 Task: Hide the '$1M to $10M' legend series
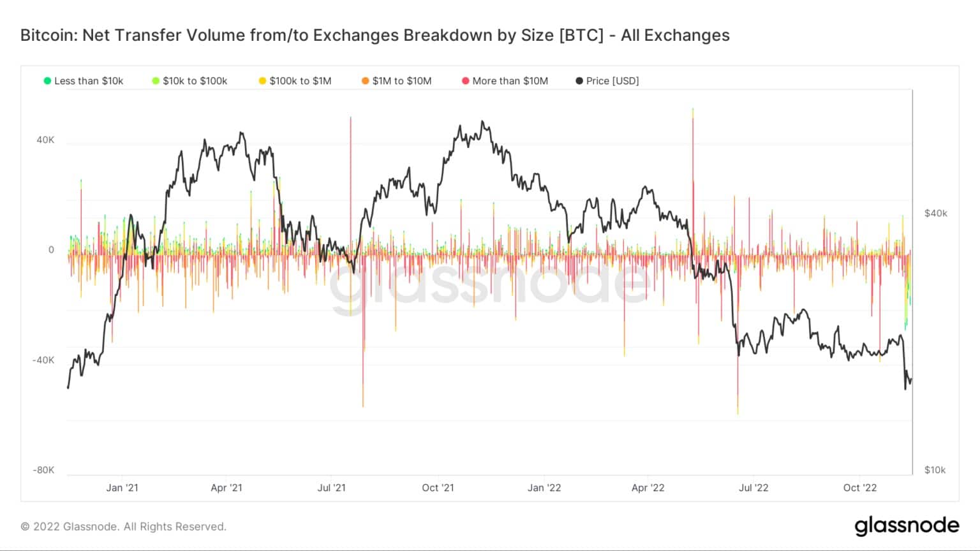click(397, 81)
